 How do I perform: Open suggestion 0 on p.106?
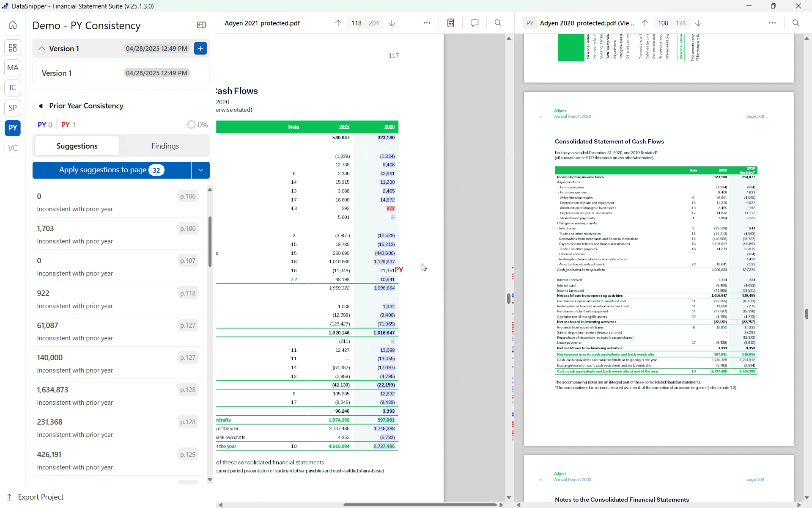point(118,202)
